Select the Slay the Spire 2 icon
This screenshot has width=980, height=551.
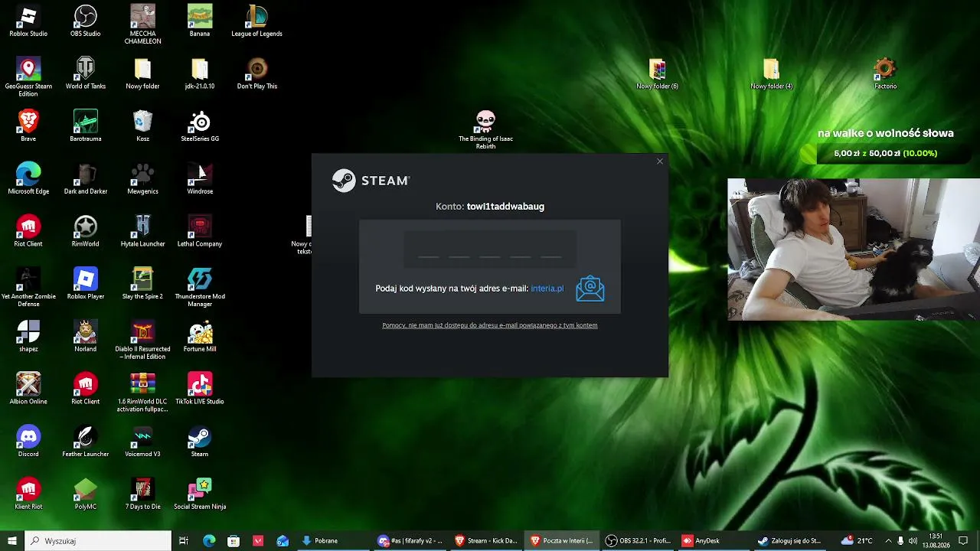pyautogui.click(x=142, y=284)
